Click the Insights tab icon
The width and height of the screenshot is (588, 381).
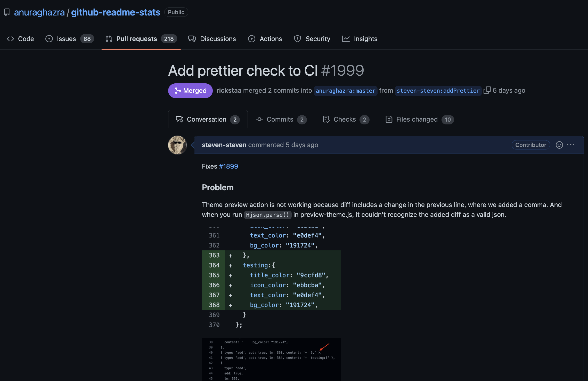346,38
